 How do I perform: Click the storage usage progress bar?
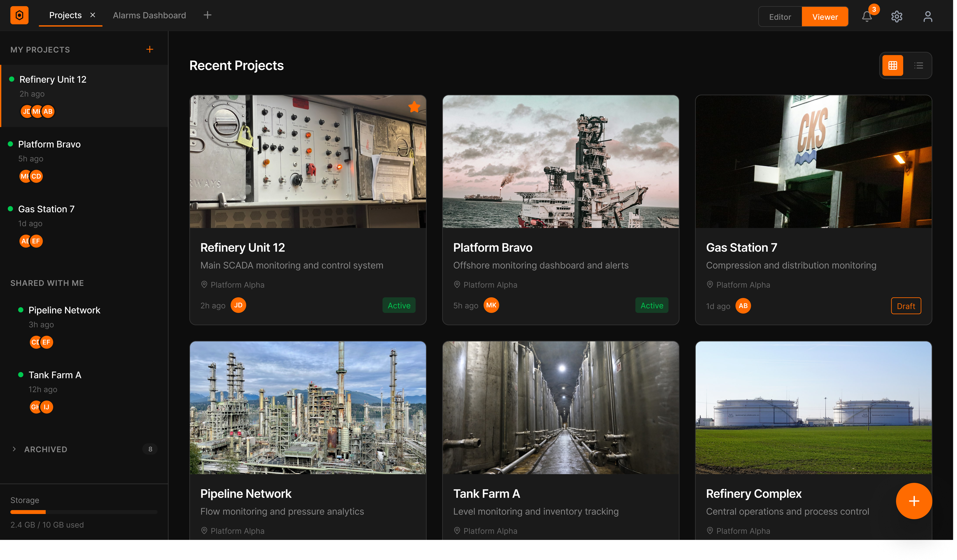(84, 512)
